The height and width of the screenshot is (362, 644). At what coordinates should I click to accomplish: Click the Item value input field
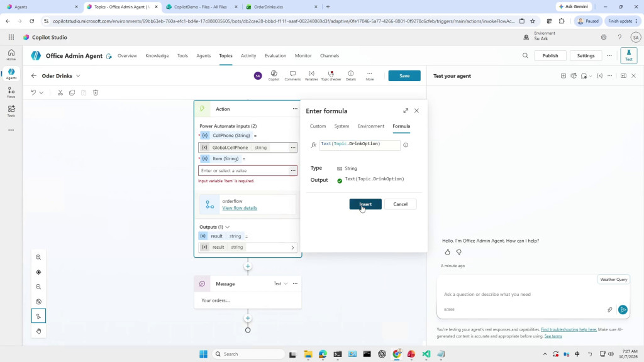pyautogui.click(x=243, y=171)
